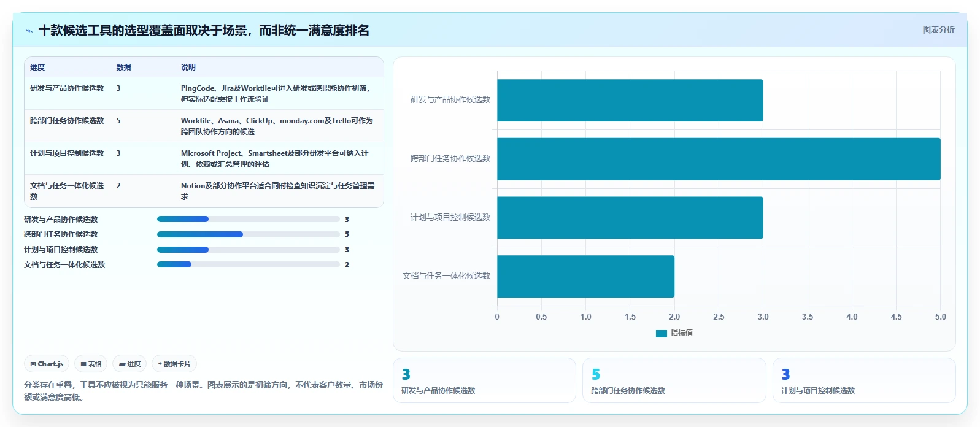Click the 计划与项目控制候选数 data card
Viewport: 980px width, 427px height.
click(864, 380)
